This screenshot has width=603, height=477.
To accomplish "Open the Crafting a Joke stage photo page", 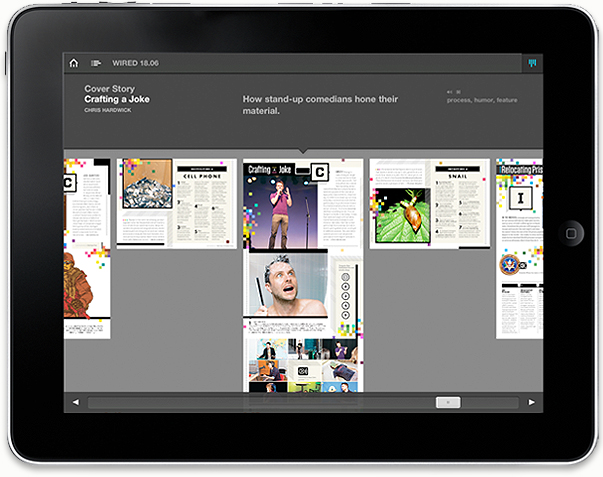I will 303,204.
